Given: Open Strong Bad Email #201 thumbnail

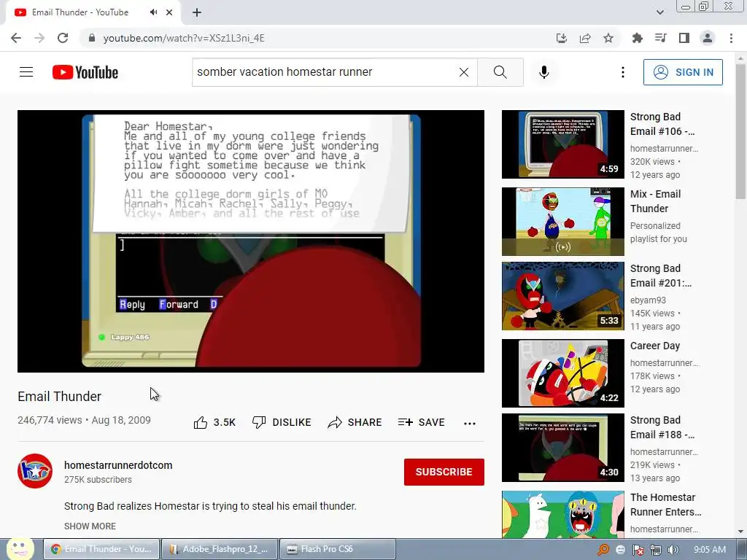Looking at the screenshot, I should (x=562, y=296).
